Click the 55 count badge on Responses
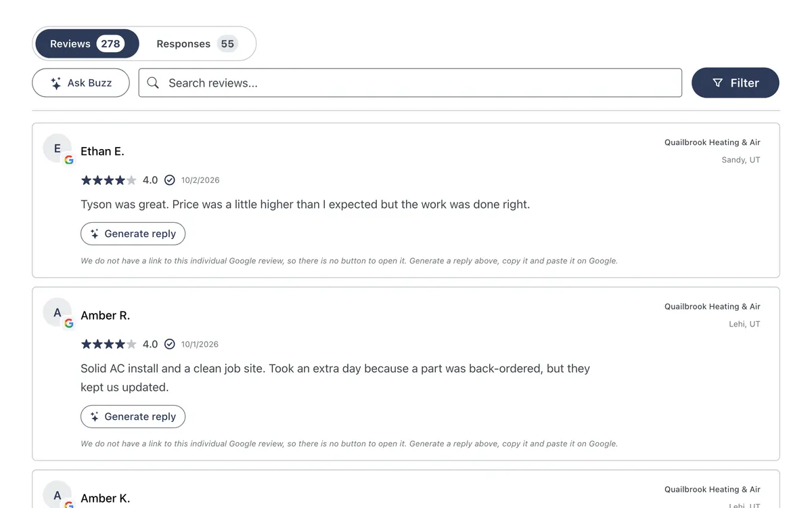812x508 pixels. (227, 43)
